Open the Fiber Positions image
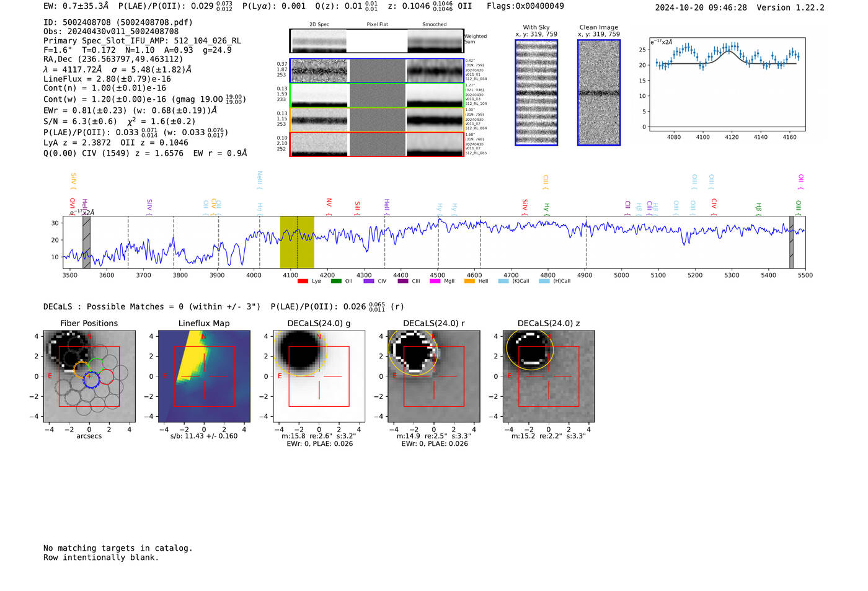868x591 pixels. click(x=89, y=376)
